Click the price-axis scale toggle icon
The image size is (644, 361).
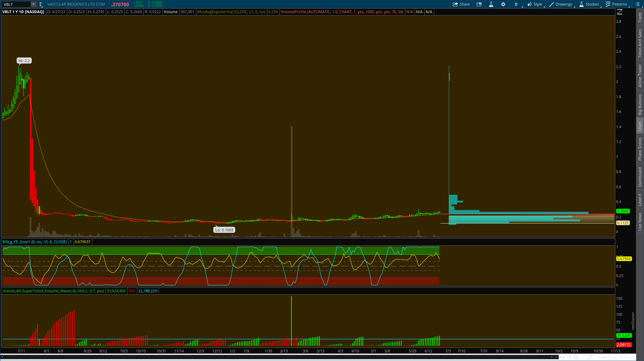[x=621, y=11]
